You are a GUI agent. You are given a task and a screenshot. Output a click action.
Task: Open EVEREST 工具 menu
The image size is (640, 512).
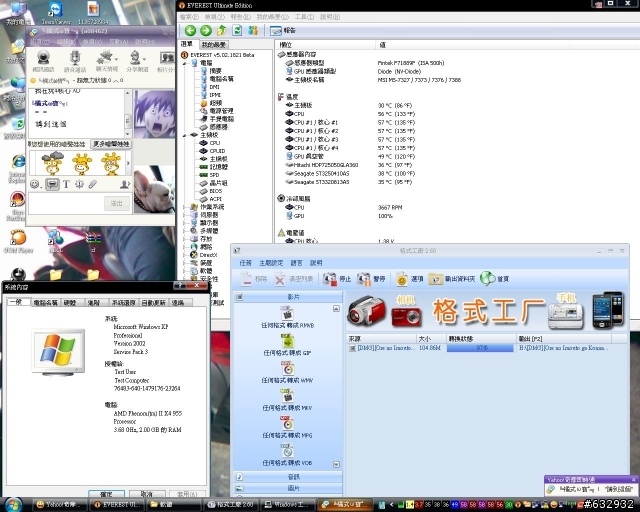[304, 17]
